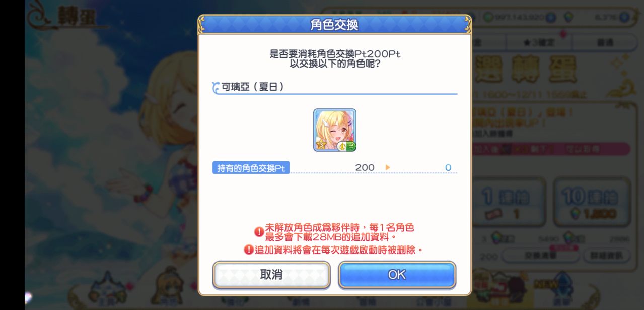Tap the plus icon beside the mana amount
The height and width of the screenshot is (310, 644).
pyautogui.click(x=550, y=17)
